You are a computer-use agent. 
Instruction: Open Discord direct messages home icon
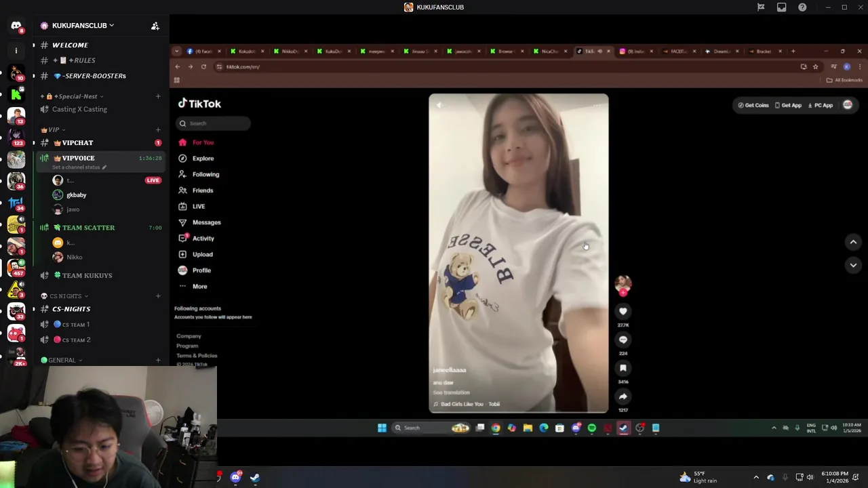[16, 26]
